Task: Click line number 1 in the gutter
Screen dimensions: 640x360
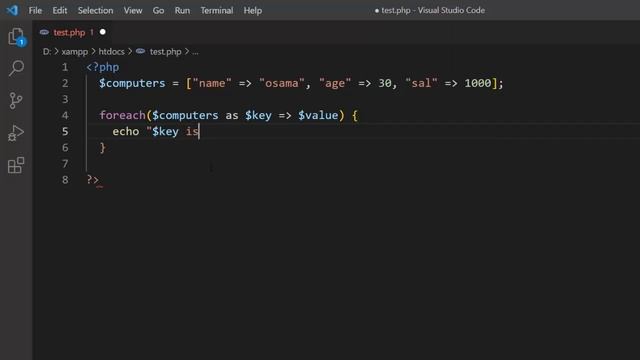Action: coord(65,67)
